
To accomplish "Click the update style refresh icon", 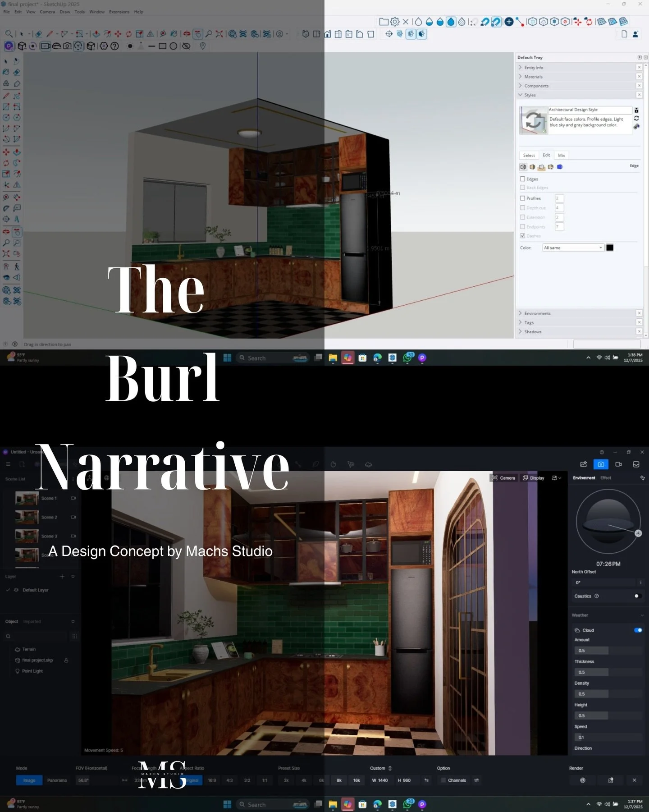I will 636,118.
